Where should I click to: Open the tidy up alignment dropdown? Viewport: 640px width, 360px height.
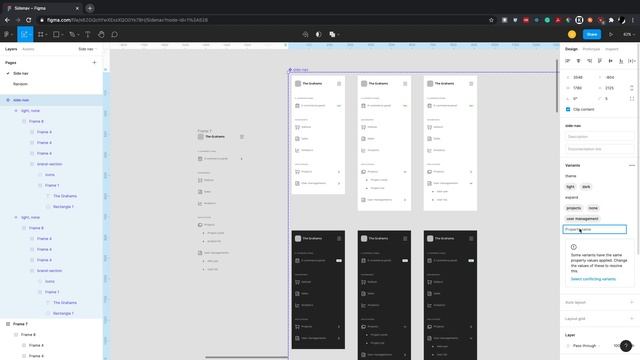click(632, 61)
